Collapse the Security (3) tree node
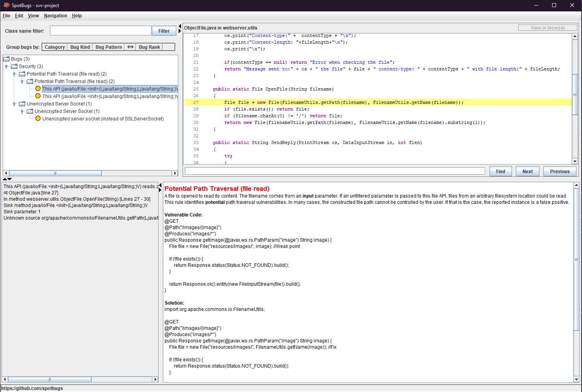Image resolution: width=582 pixels, height=392 pixels. [x=7, y=66]
